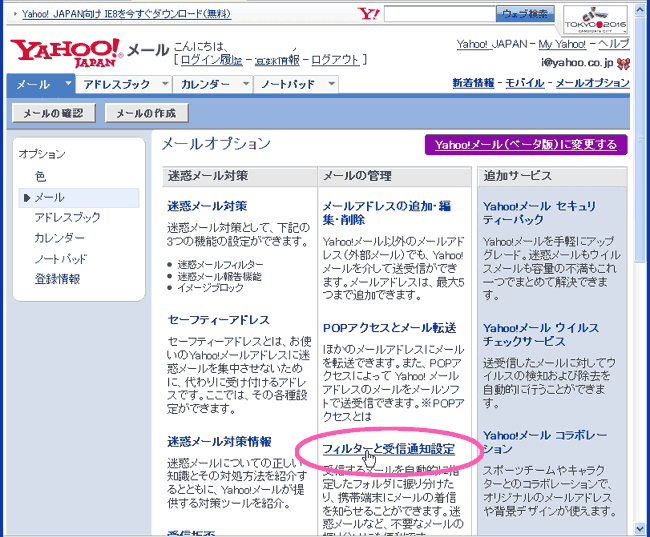Click the メールの作成 button

(146, 113)
